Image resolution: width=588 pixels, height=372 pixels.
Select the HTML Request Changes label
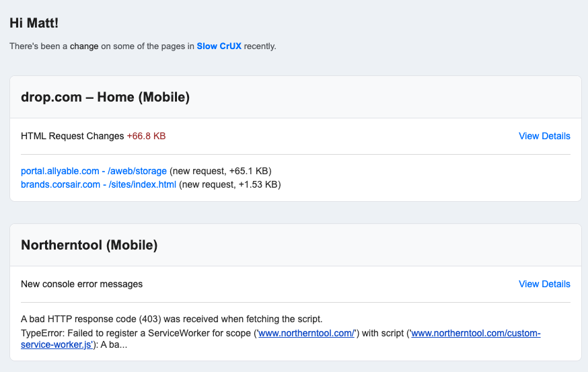[73, 136]
